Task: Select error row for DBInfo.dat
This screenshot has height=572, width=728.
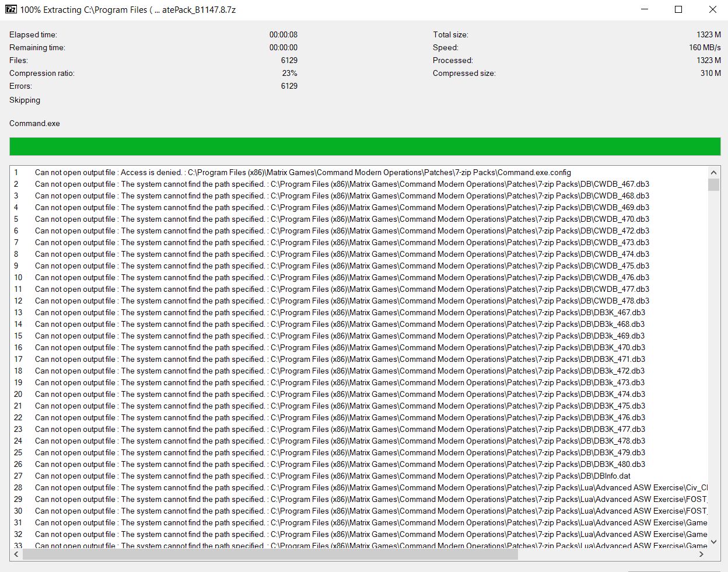Action: coord(359,476)
